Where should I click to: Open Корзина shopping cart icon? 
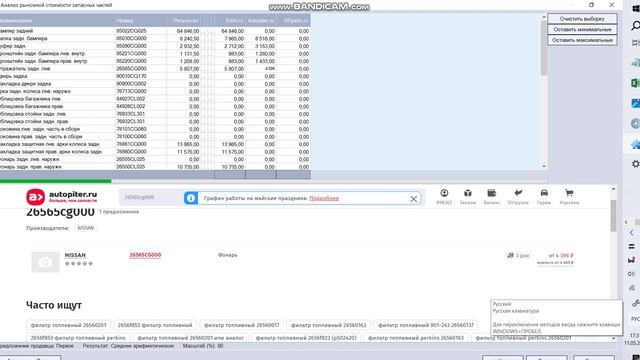pyautogui.click(x=569, y=196)
